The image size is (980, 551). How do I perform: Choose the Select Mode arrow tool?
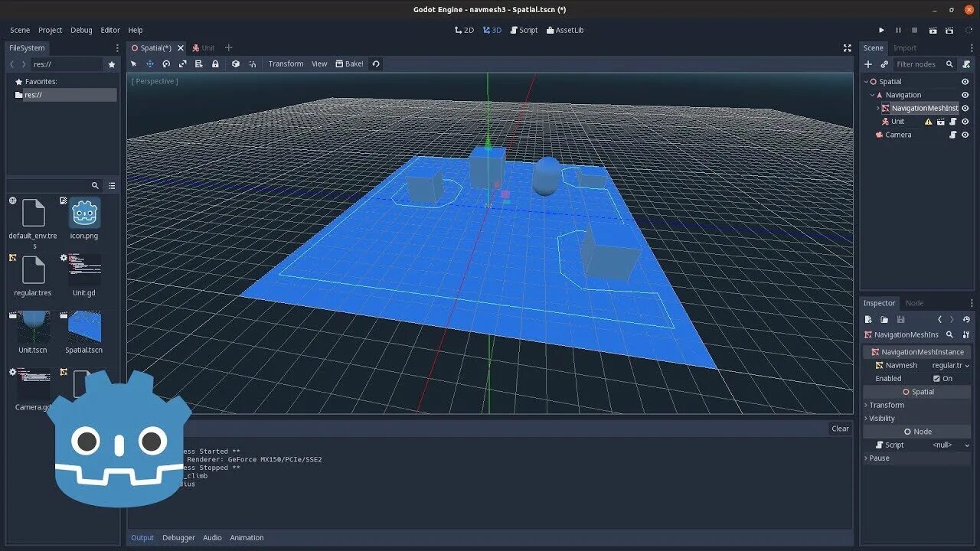133,64
